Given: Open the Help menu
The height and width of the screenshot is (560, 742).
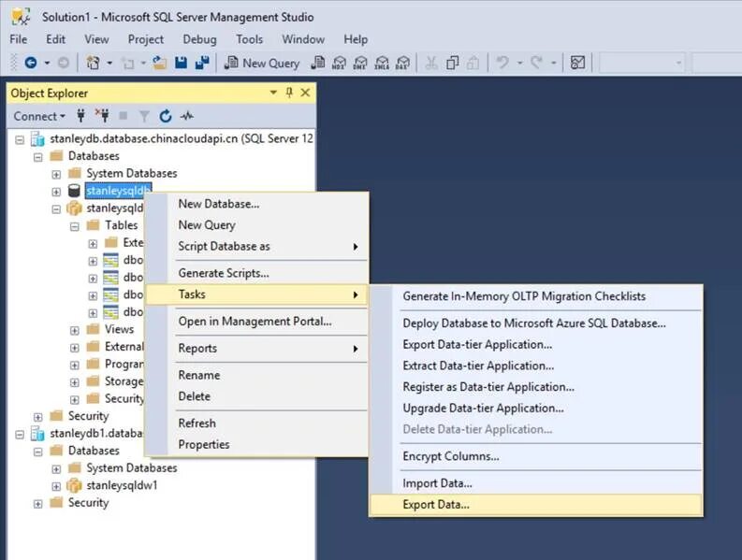Looking at the screenshot, I should coord(356,39).
